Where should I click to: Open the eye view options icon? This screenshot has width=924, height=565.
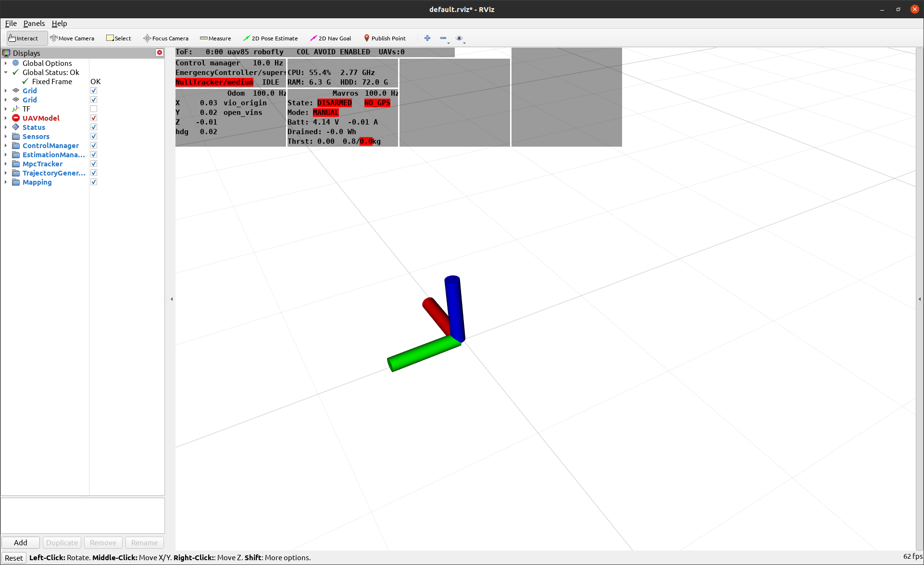[459, 38]
